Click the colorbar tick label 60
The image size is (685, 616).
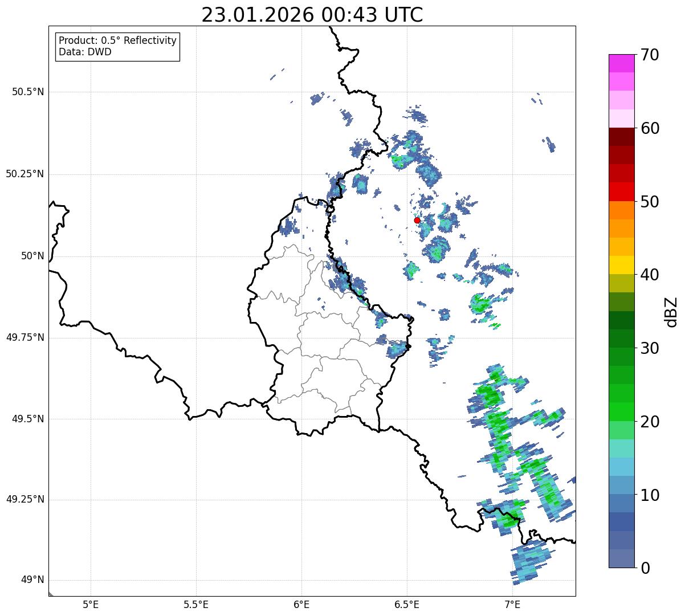tap(650, 128)
